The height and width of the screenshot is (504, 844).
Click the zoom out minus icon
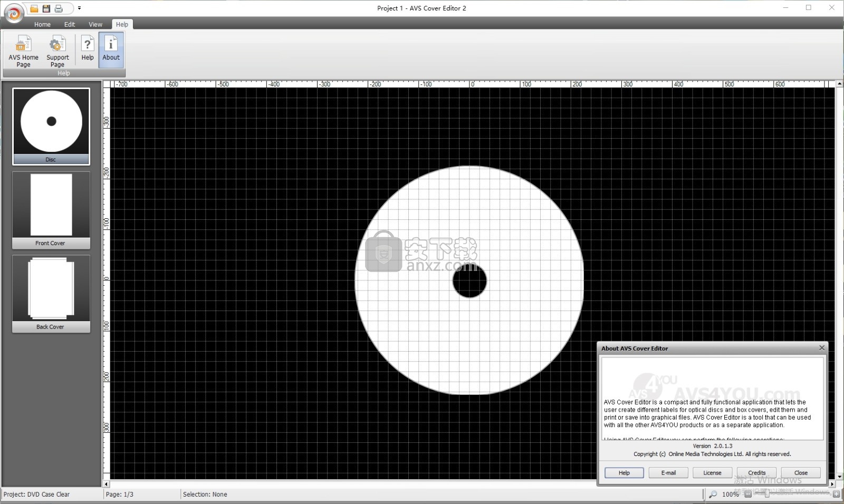click(748, 495)
